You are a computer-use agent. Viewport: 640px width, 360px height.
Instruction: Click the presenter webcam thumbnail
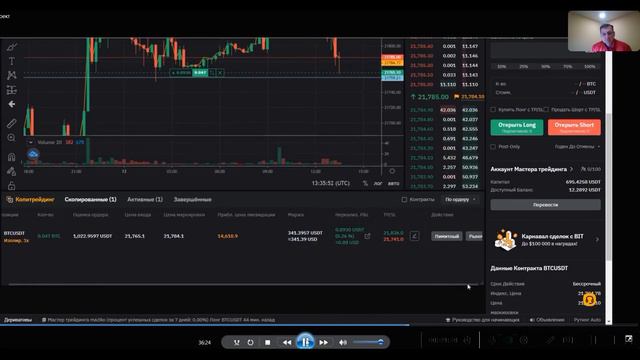click(x=604, y=31)
